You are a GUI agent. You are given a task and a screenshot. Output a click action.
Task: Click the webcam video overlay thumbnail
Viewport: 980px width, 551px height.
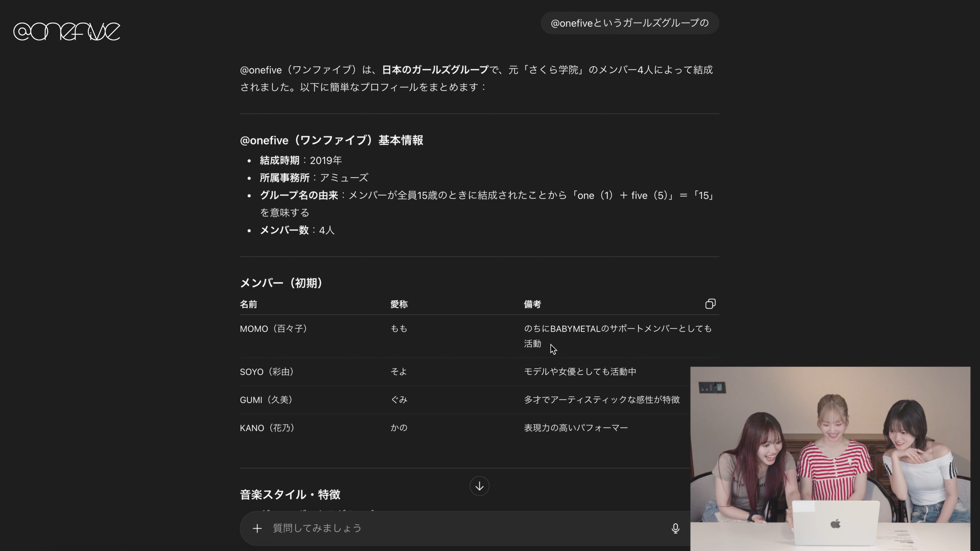point(830,458)
